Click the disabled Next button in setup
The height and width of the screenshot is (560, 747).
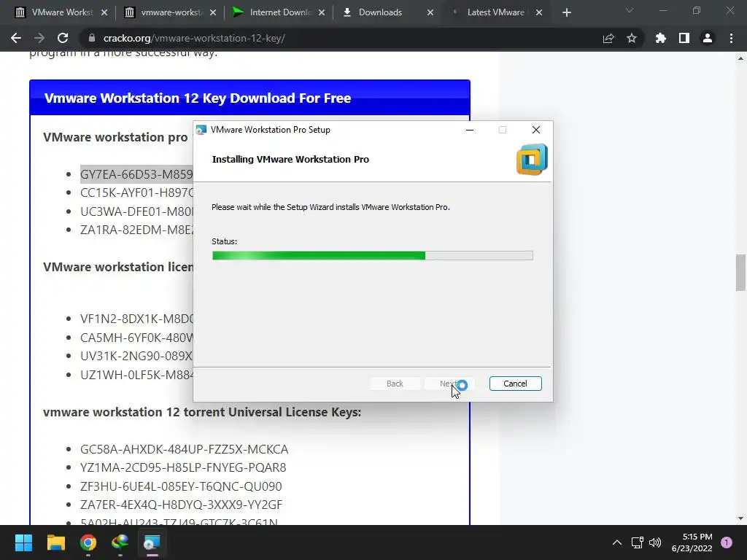click(448, 384)
